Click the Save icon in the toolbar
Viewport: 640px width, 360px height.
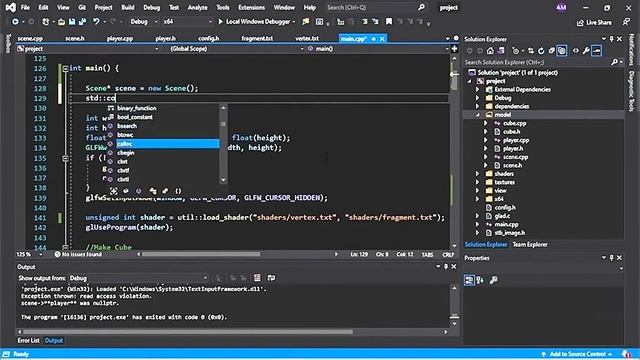click(72, 22)
